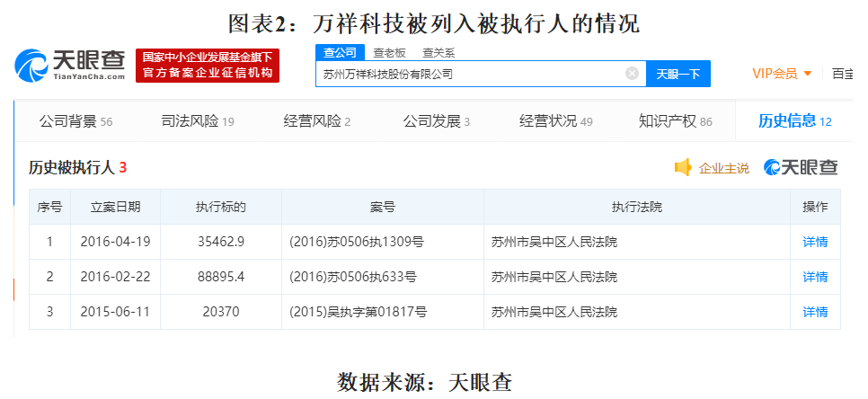Open the 经营状况 tab
Screen dimensions: 868x399
(x=556, y=121)
